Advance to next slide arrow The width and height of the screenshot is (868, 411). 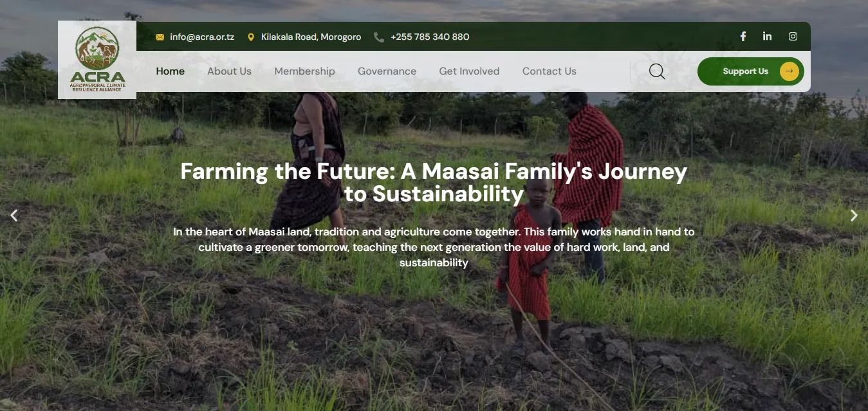854,215
